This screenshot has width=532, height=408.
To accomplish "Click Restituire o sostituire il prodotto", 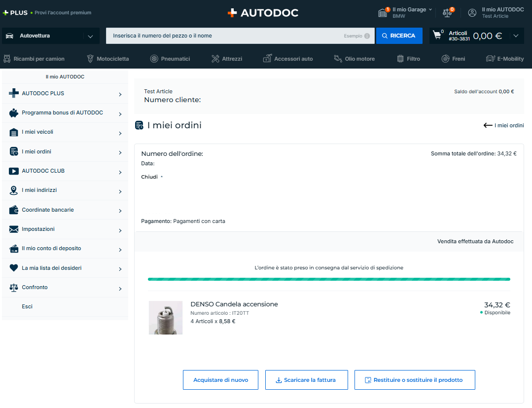I will [x=414, y=380].
